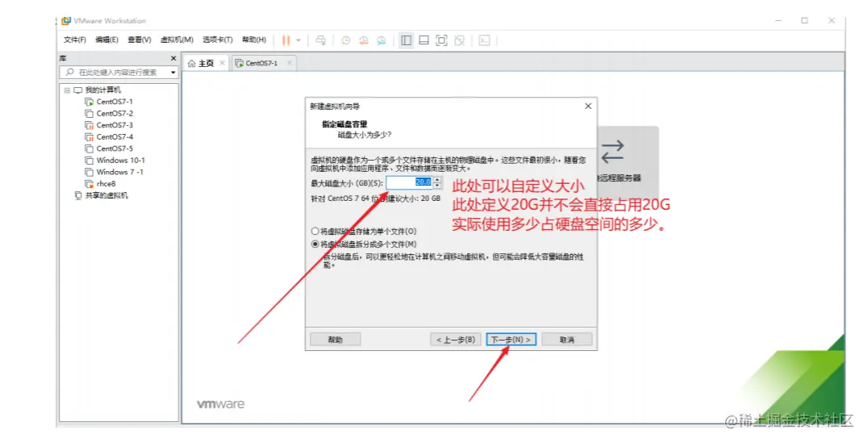The width and height of the screenshot is (868, 443).
Task: Select rhce8 in the library tree
Action: [106, 183]
